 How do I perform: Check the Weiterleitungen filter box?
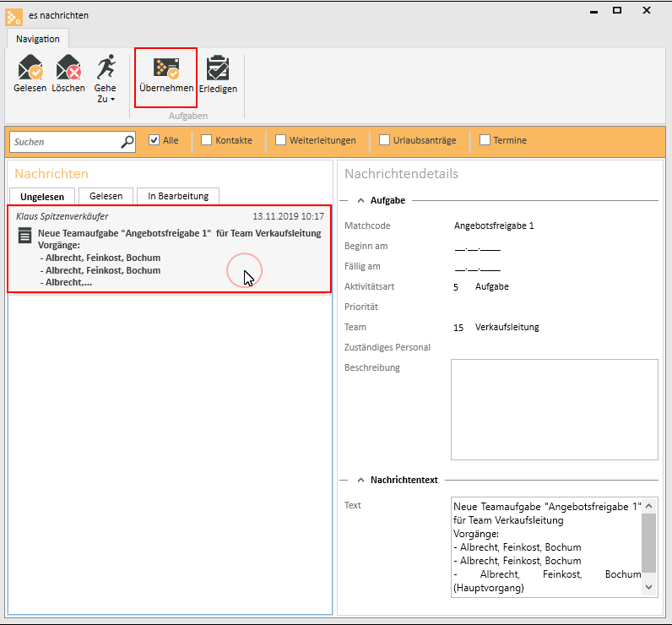coord(281,140)
